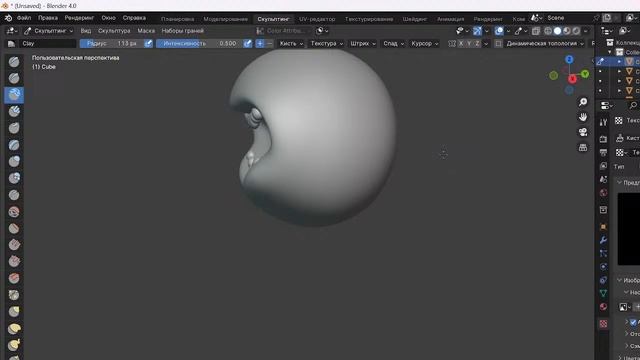Switch to Моделирование workspace tab
Screen dimensions: 640x360
[225, 19]
